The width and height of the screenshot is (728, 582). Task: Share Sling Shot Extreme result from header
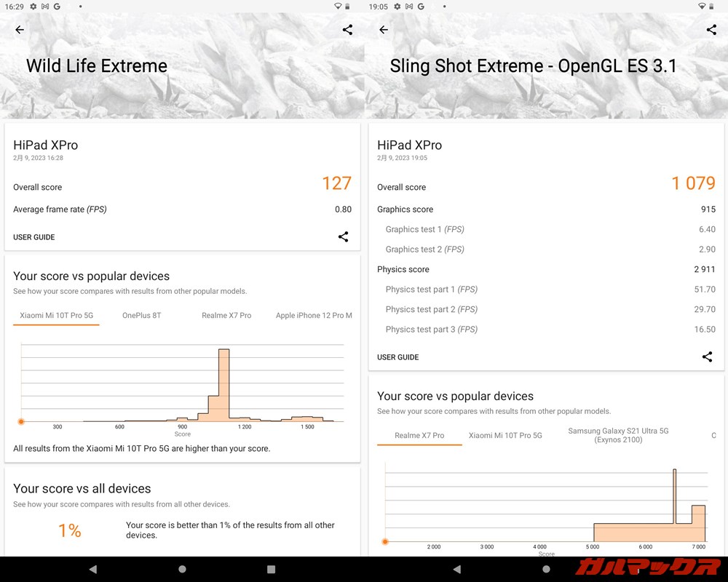click(x=711, y=30)
